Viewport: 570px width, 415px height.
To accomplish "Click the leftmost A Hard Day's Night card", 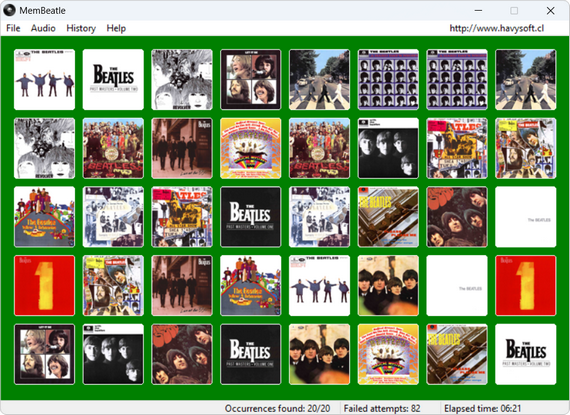I will pos(388,80).
